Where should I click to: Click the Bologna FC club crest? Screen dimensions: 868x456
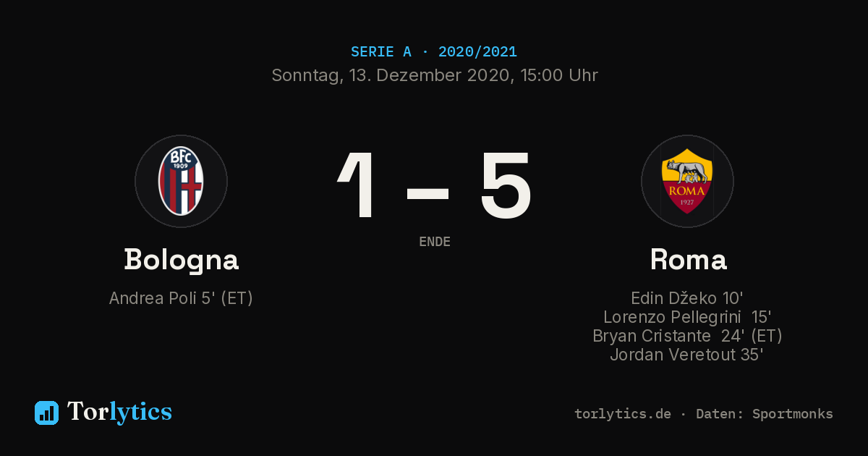coord(181,181)
